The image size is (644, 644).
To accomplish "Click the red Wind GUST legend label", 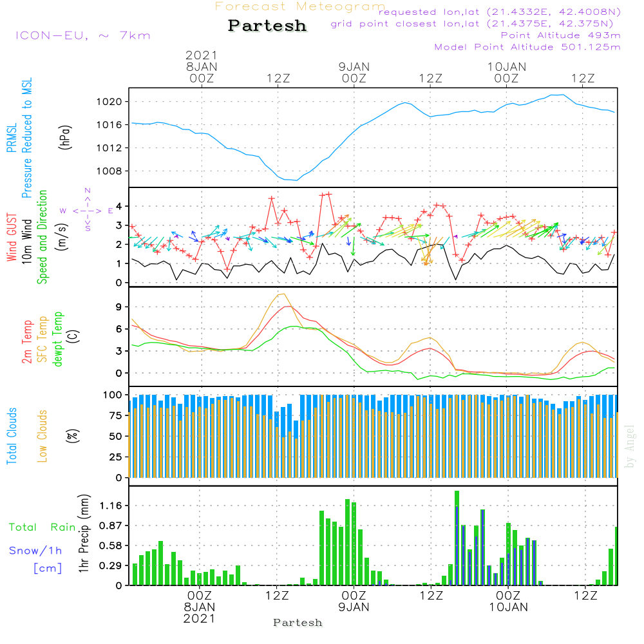I will pyautogui.click(x=12, y=238).
